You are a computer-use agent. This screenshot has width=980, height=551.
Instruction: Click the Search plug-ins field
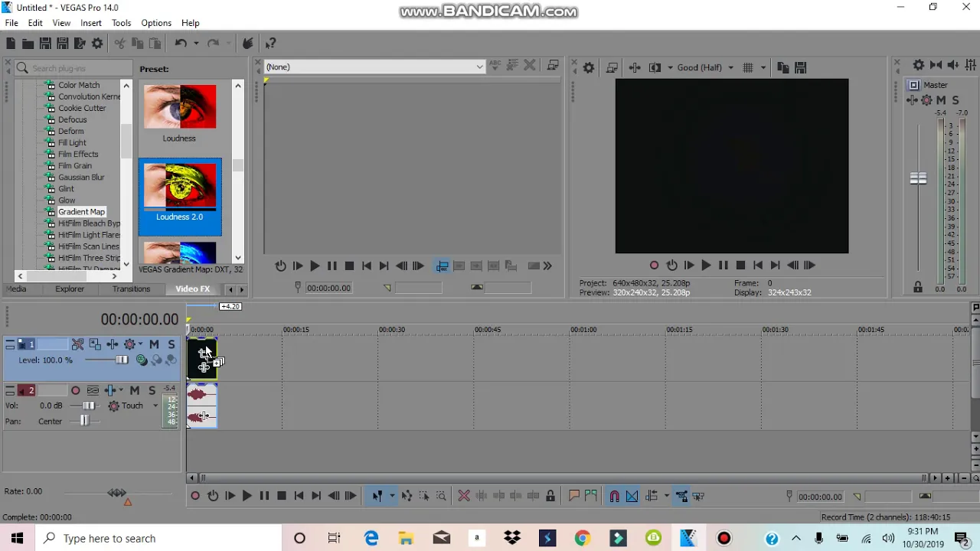pyautogui.click(x=73, y=68)
